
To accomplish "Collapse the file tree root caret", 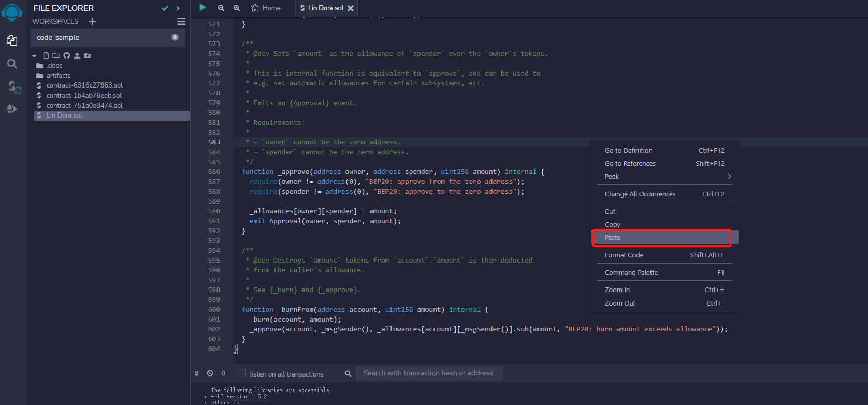I will [34, 56].
